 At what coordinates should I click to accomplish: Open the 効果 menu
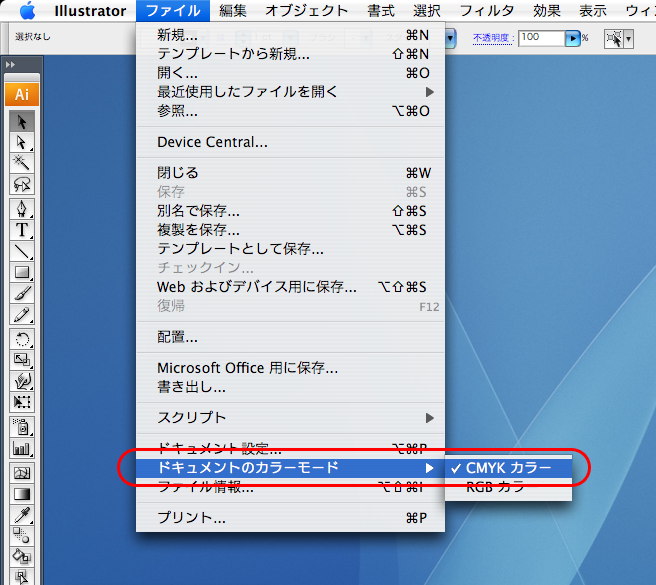click(547, 11)
